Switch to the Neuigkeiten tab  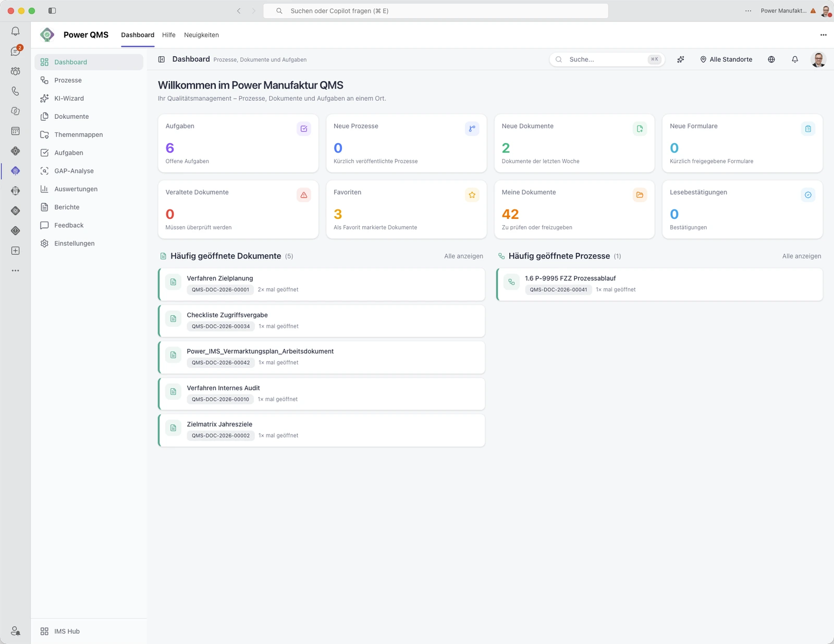point(201,35)
